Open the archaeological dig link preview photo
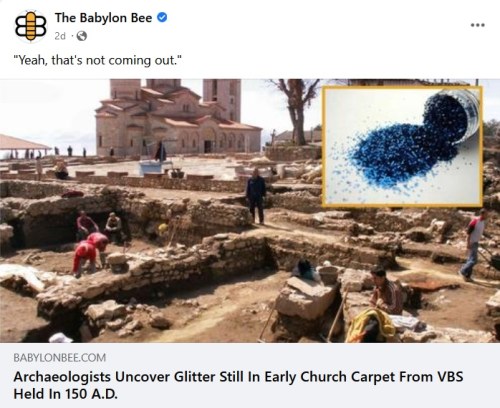This screenshot has width=500, height=408. click(250, 211)
